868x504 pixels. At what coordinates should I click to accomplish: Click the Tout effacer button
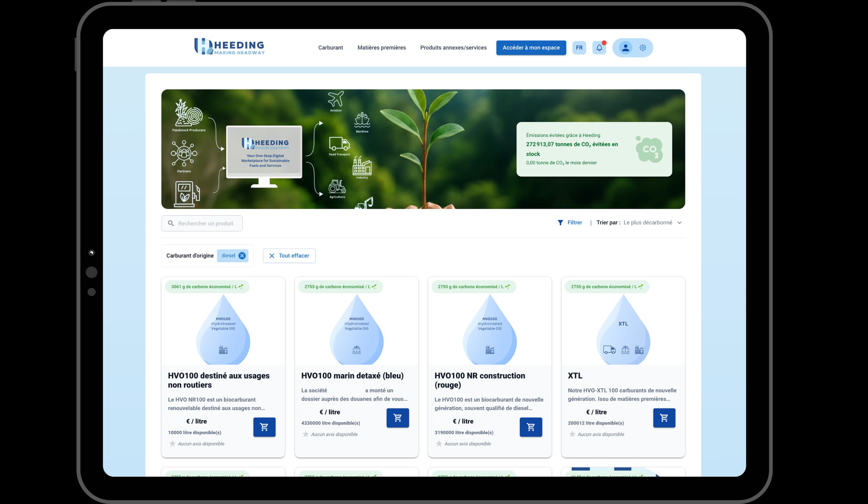289,256
